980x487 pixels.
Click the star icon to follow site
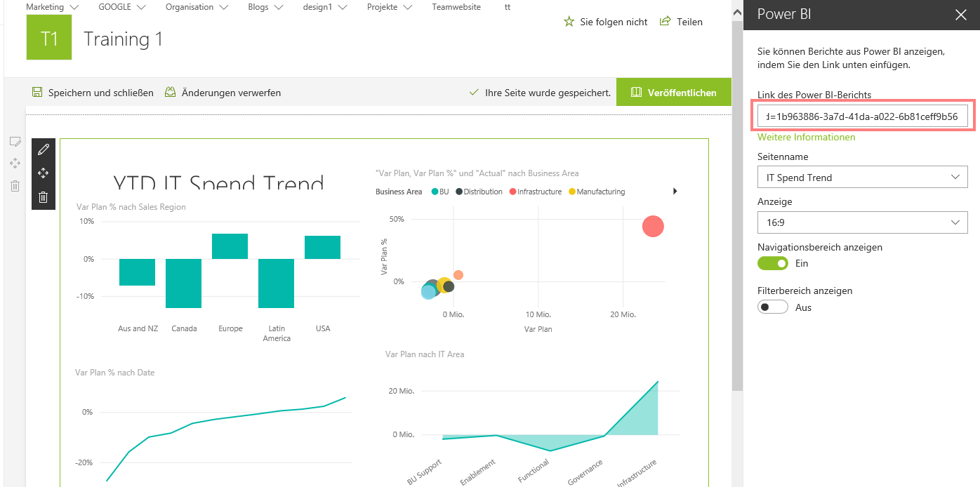point(569,22)
